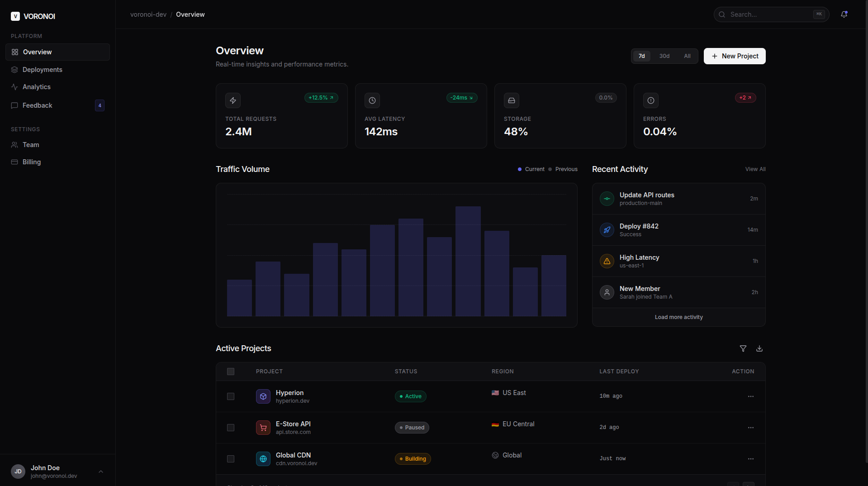
Task: Check the checkbox for the Hyperion project
Action: [x=230, y=396]
